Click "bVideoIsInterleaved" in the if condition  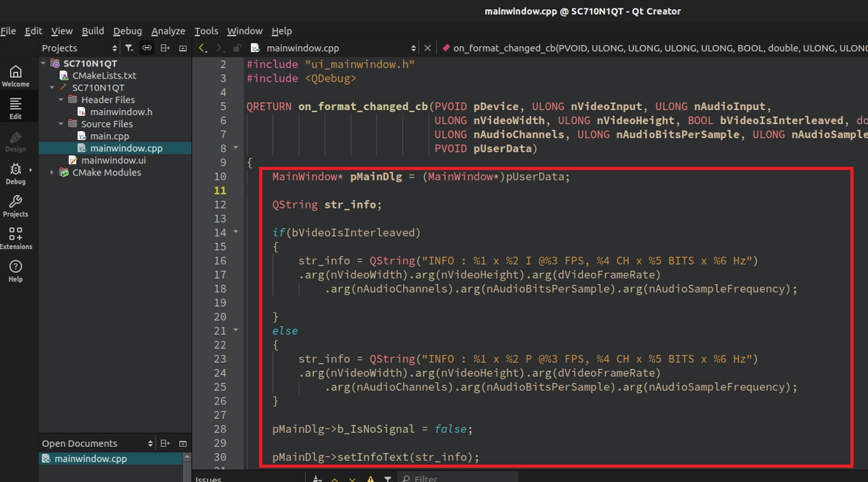point(353,233)
